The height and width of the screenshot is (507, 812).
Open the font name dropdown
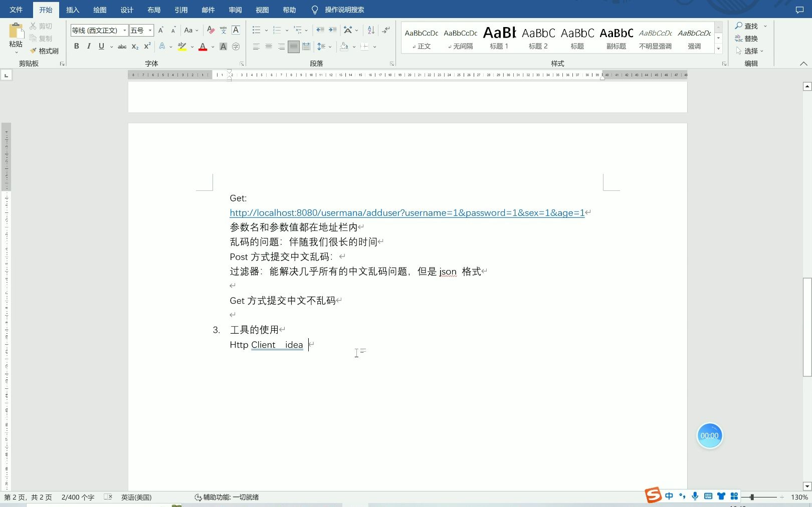point(124,31)
